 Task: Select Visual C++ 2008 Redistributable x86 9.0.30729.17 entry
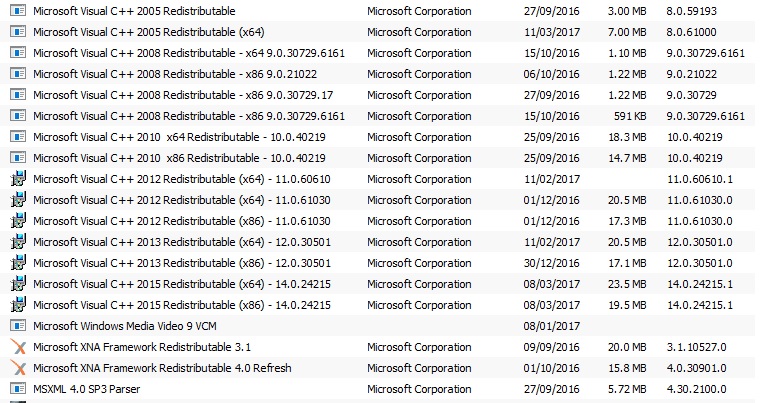pos(183,95)
